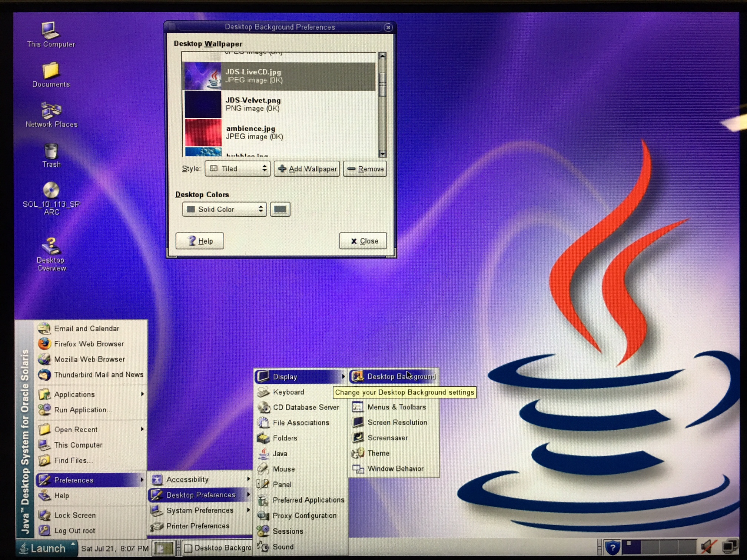Open Sound preferences
Screen dimensions: 747x560
[301, 547]
